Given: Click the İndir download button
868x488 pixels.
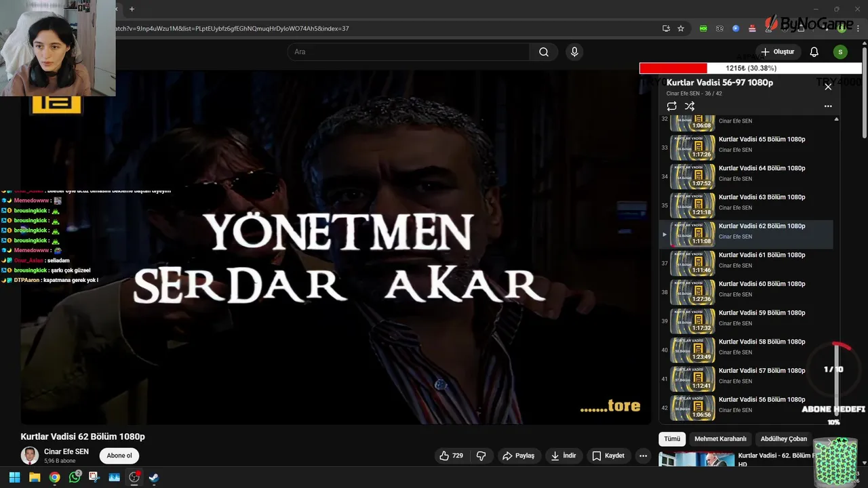Looking at the screenshot, I should [x=563, y=456].
